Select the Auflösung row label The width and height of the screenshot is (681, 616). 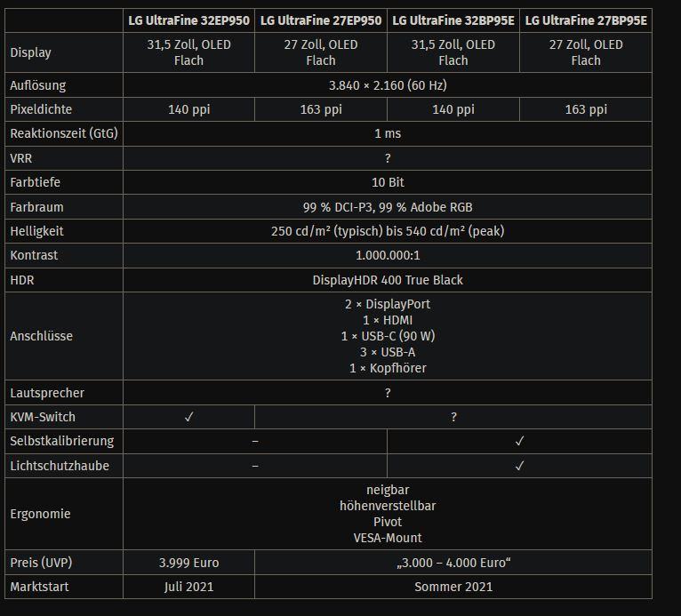[x=38, y=85]
